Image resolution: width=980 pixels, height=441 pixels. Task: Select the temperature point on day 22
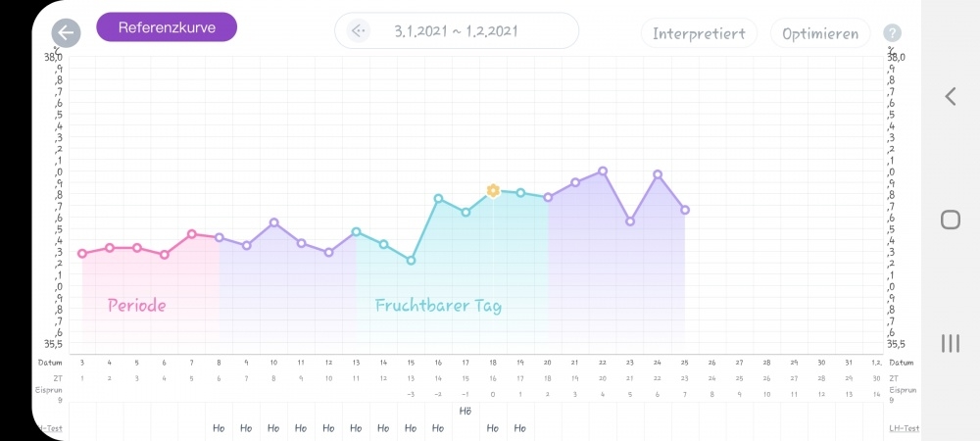pyautogui.click(x=603, y=171)
